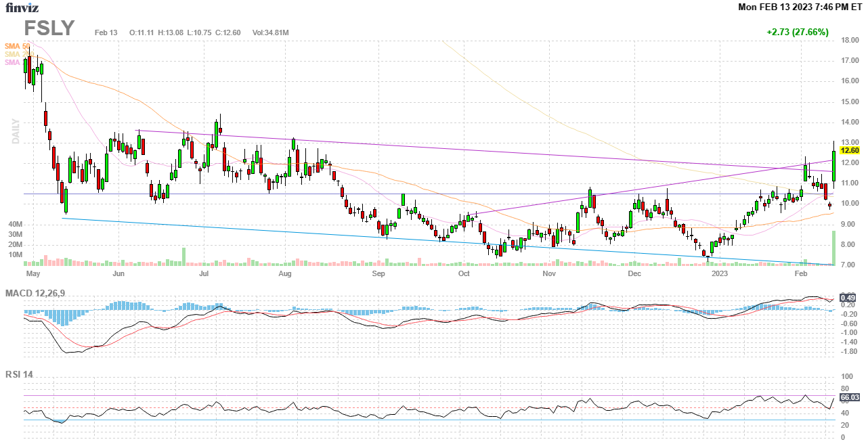Click the Vol:34.81M volume readout
The image size is (868, 448).
[x=271, y=32]
